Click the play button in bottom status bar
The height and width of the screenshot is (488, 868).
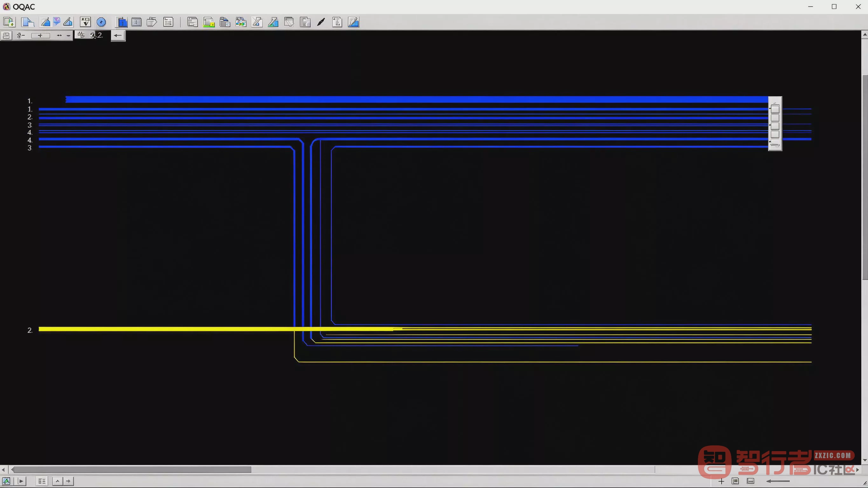tap(21, 481)
